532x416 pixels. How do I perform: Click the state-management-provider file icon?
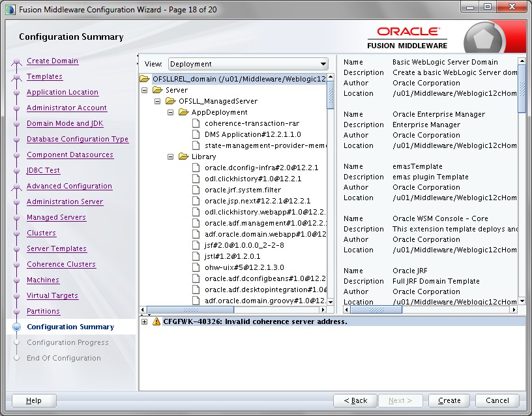coord(196,145)
